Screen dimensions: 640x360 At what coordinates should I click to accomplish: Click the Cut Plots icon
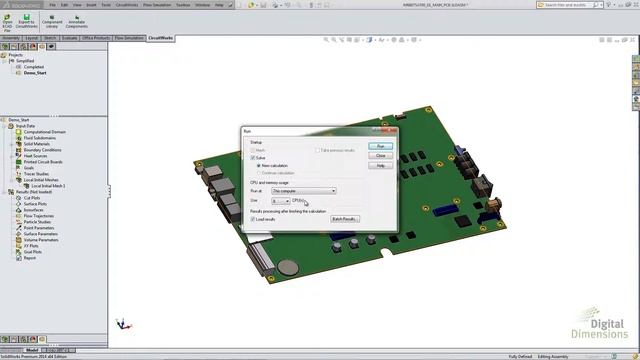(x=18, y=198)
